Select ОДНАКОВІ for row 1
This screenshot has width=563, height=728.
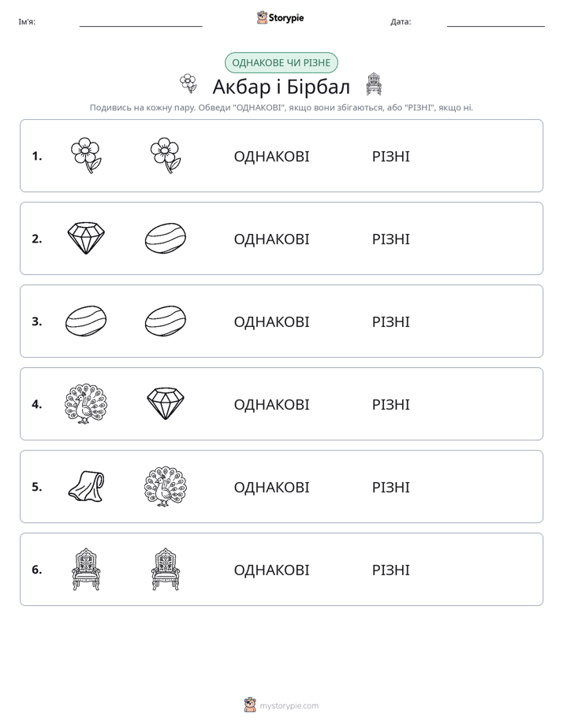point(271,157)
